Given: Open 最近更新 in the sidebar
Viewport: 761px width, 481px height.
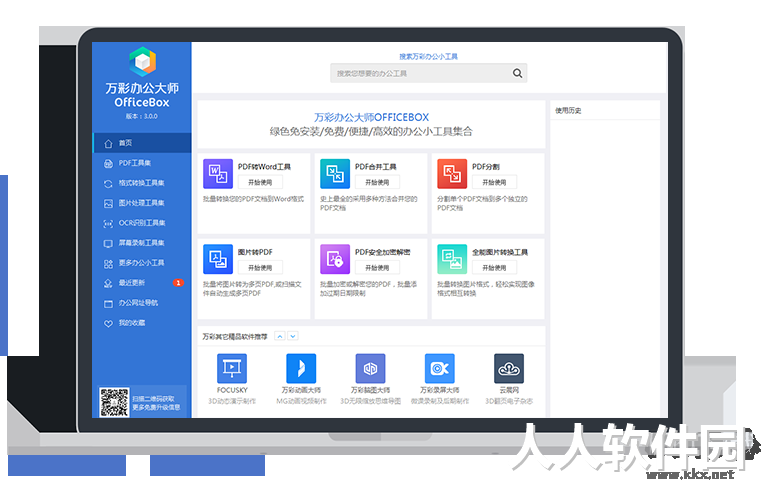Looking at the screenshot, I should 142,282.
